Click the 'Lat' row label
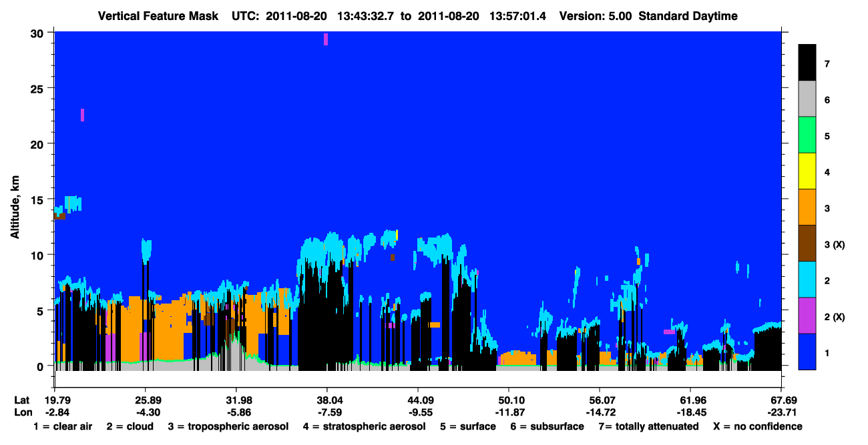This screenshot has width=868, height=445. click(x=22, y=400)
